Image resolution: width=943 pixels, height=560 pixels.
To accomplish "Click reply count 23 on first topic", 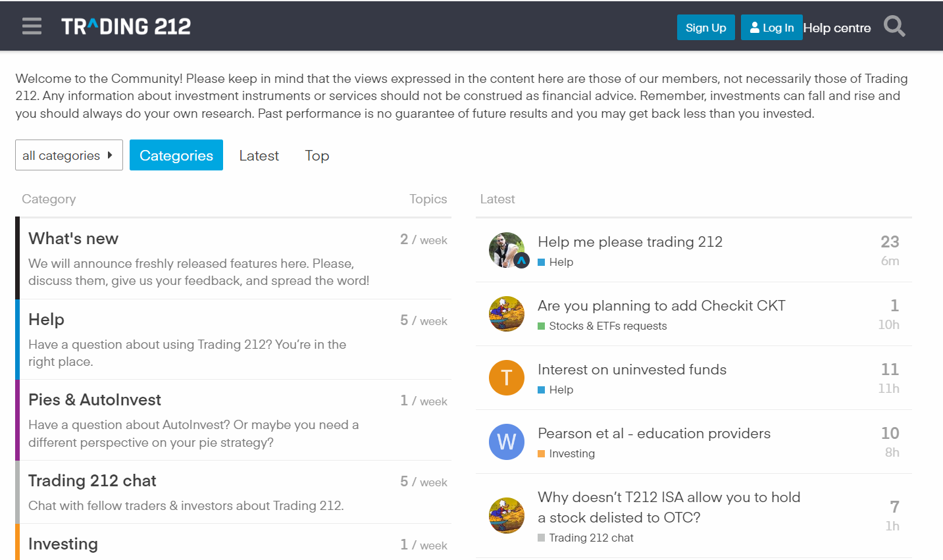I will click(890, 242).
